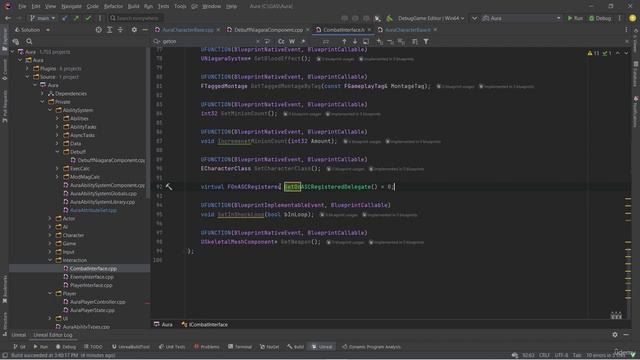Click the Run button

tap(575, 18)
